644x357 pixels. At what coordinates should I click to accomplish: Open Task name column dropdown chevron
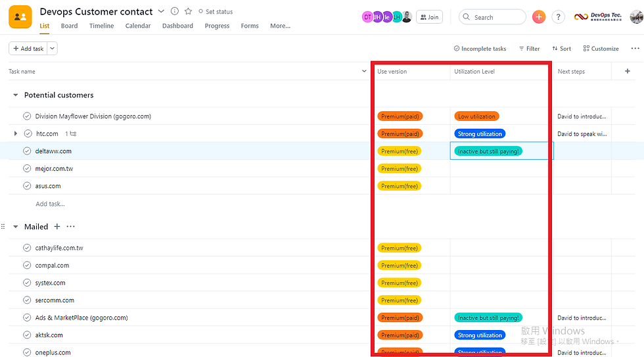364,71
